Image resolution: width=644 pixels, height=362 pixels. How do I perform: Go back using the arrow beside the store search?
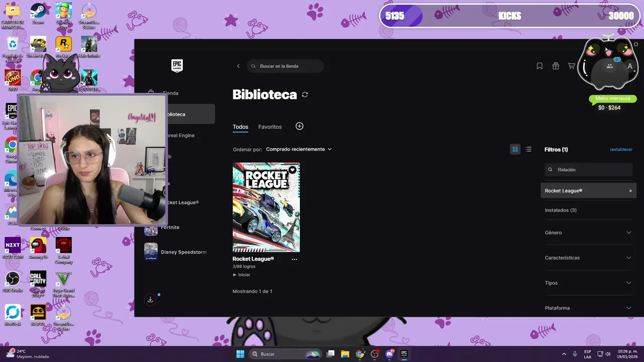coord(238,66)
